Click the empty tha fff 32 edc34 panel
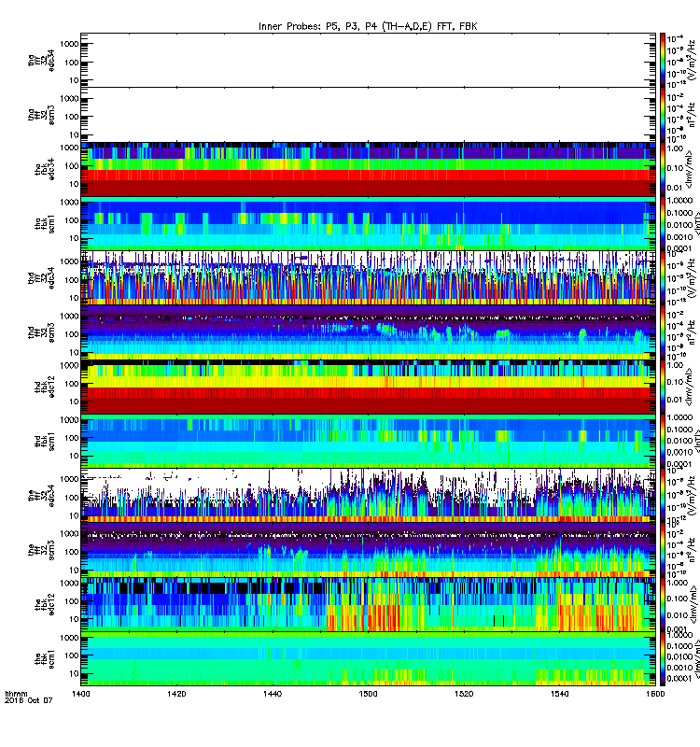Viewport: 700px width, 747px height. [x=368, y=60]
